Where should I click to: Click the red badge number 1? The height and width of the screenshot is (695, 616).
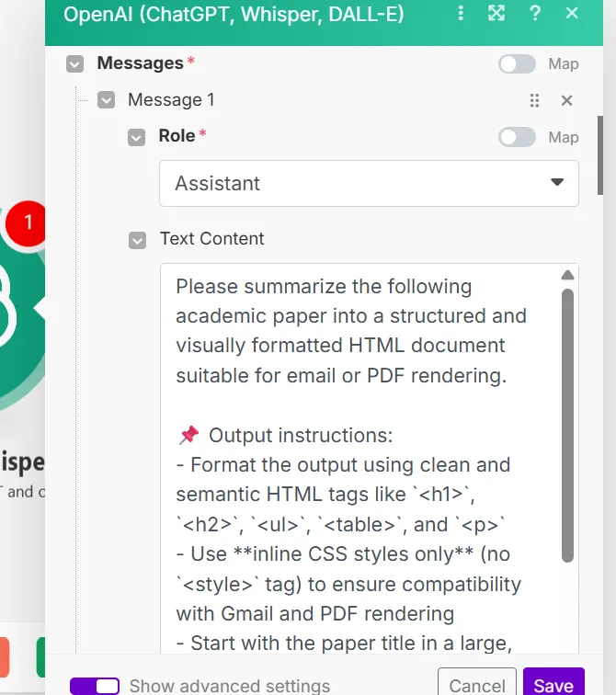[26, 223]
